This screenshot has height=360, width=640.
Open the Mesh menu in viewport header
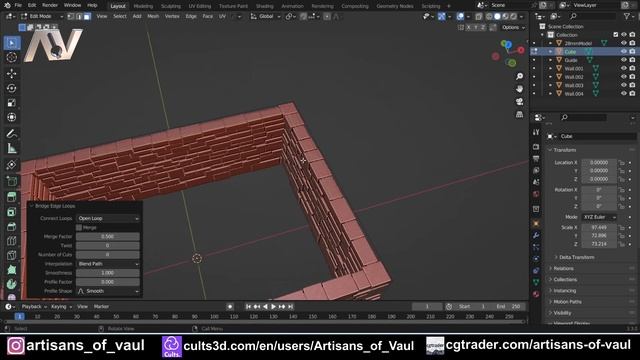[x=153, y=16]
